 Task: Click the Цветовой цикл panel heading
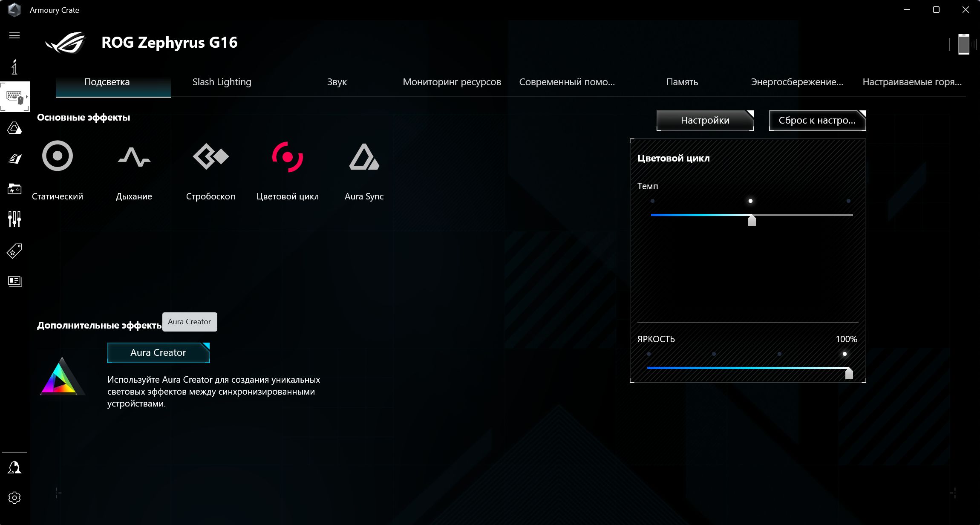674,158
